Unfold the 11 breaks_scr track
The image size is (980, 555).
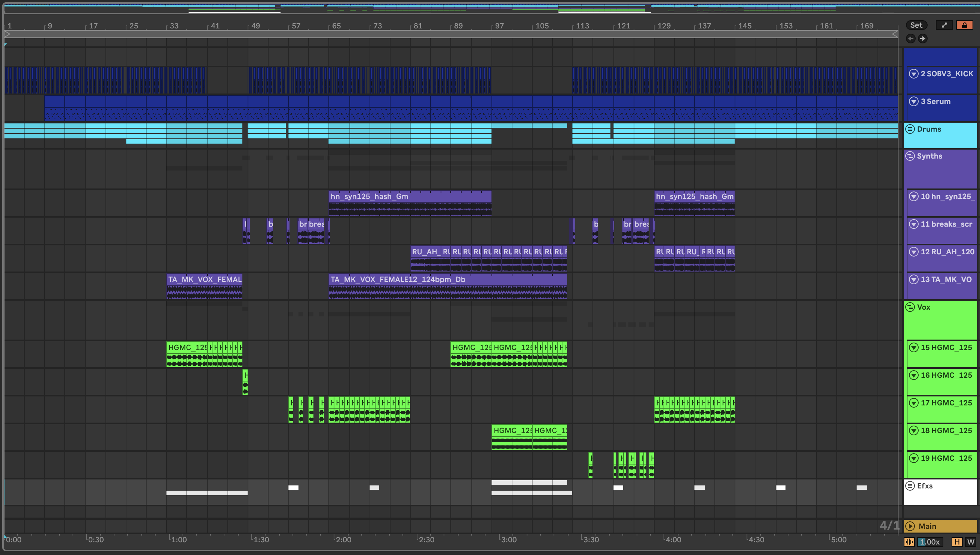[914, 224]
